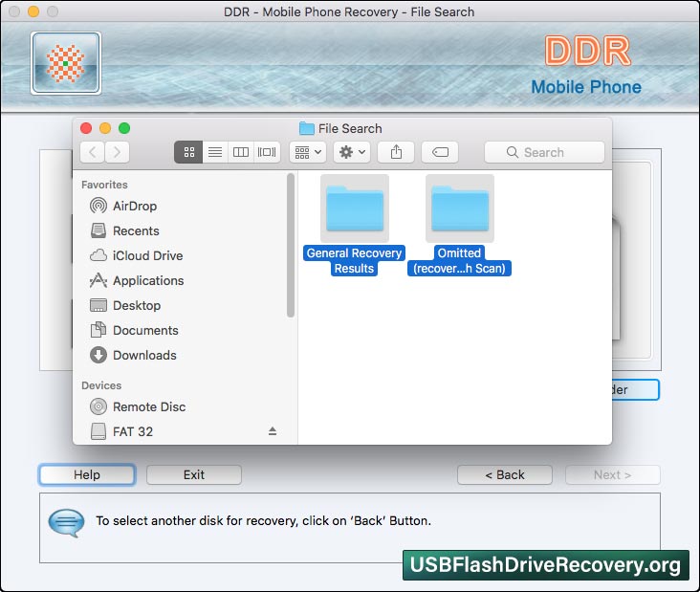Click the Edit Tags toolbar button
The image size is (700, 592).
click(x=440, y=152)
